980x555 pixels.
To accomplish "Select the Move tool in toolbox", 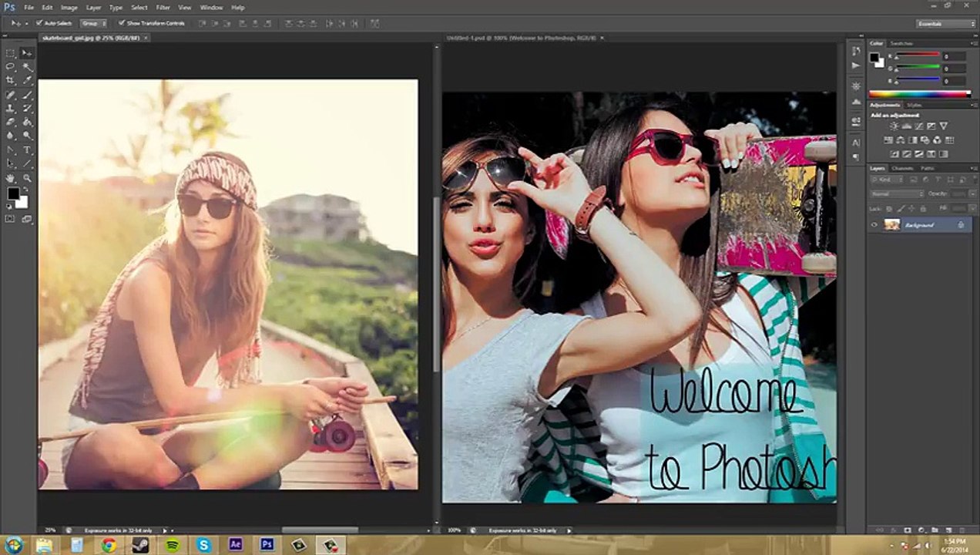I will click(25, 52).
